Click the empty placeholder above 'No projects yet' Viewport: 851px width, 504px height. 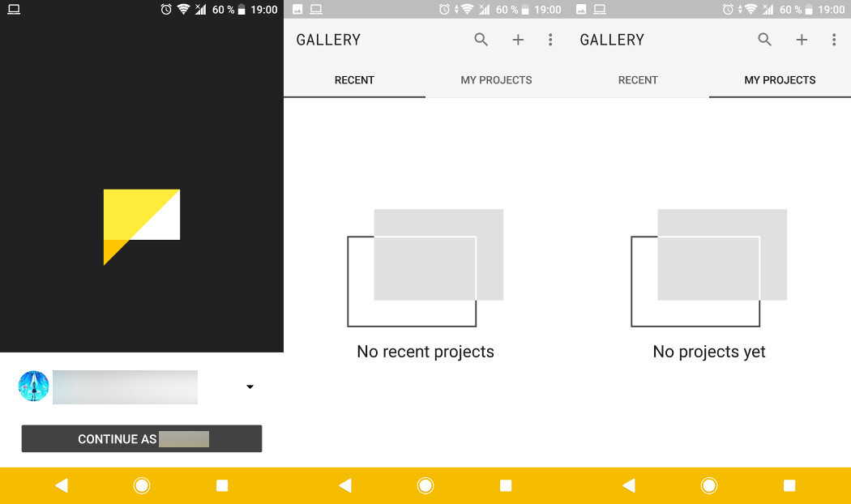(709, 267)
